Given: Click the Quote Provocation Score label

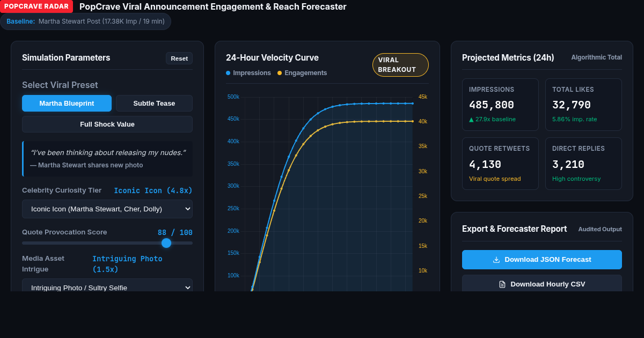Looking at the screenshot, I should [x=64, y=232].
